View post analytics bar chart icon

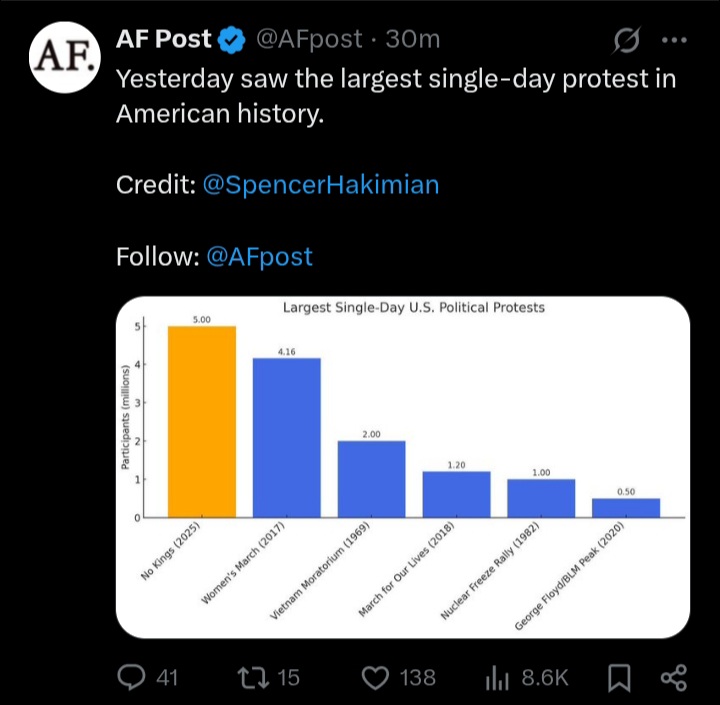(x=497, y=678)
